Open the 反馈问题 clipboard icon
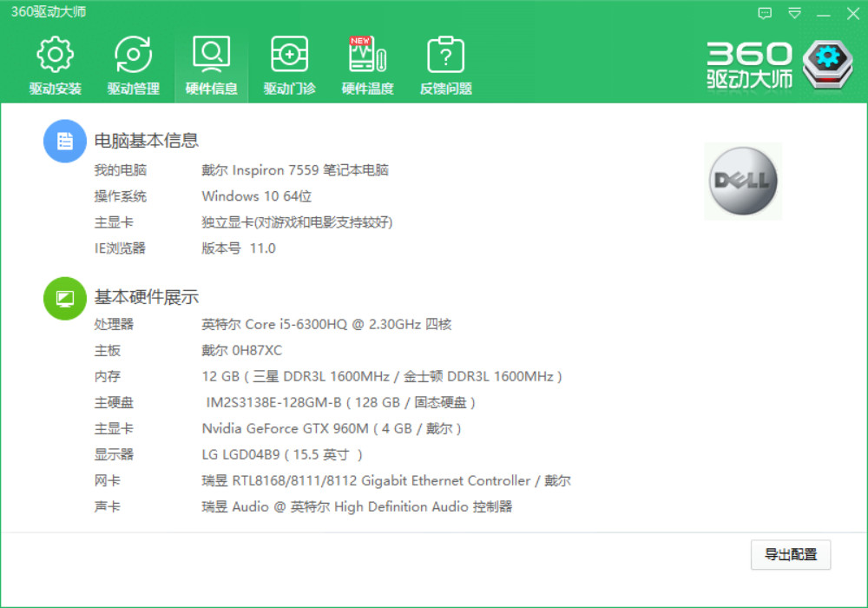Image resolution: width=868 pixels, height=608 pixels. (x=445, y=54)
